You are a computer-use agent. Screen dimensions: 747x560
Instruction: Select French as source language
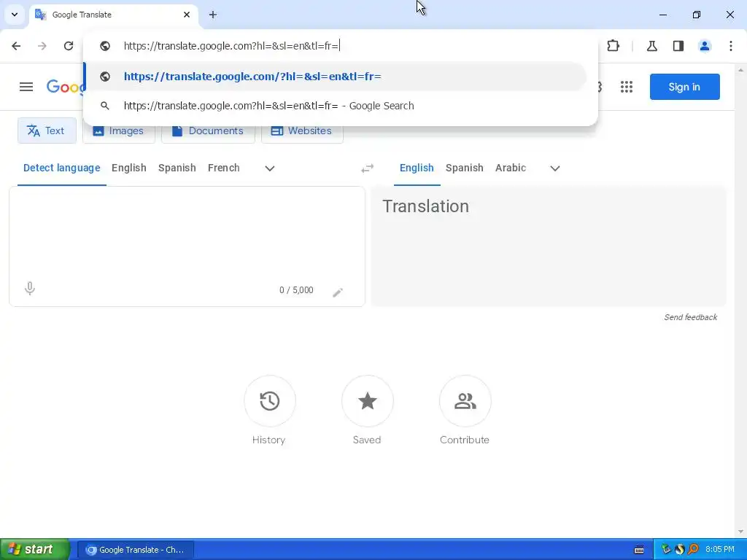click(x=223, y=168)
